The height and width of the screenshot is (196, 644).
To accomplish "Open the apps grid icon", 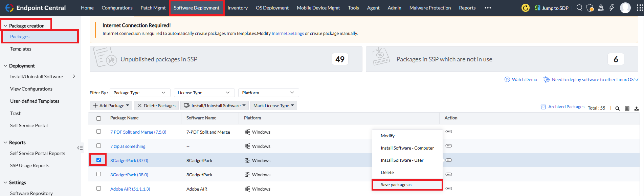I will tap(640, 8).
